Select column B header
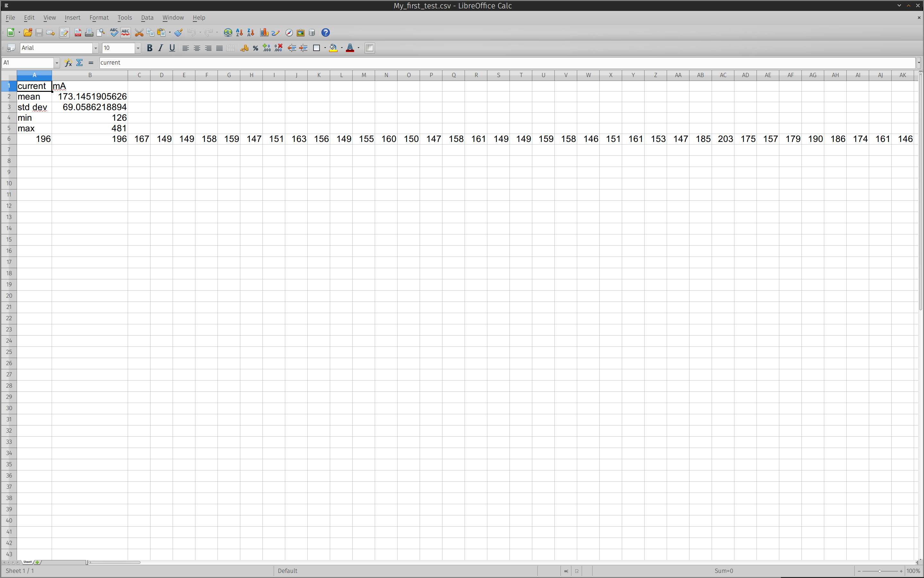 point(90,75)
